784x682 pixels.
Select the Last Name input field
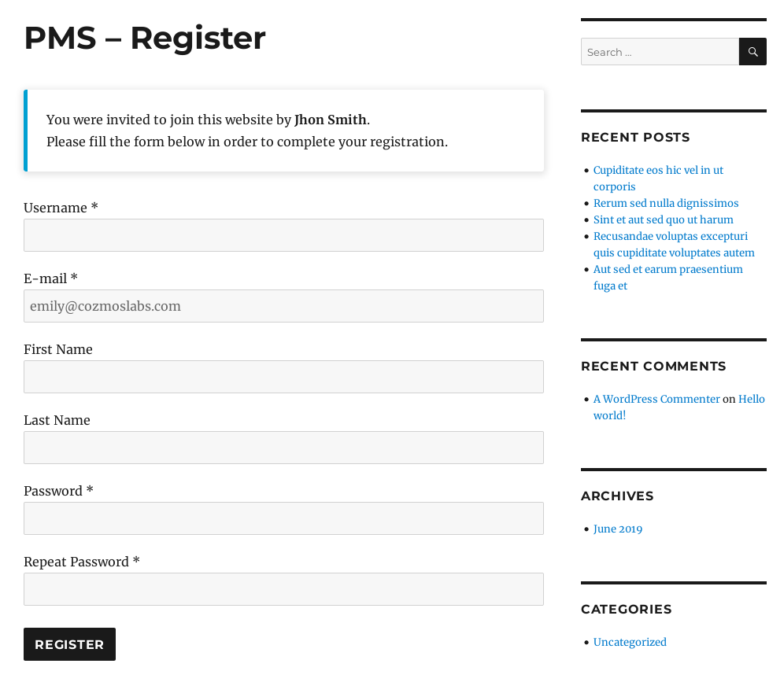[283, 448]
